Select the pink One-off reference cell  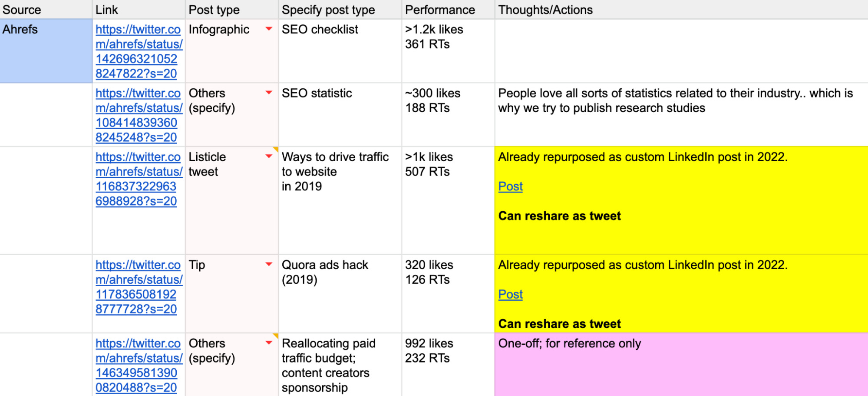click(x=677, y=365)
